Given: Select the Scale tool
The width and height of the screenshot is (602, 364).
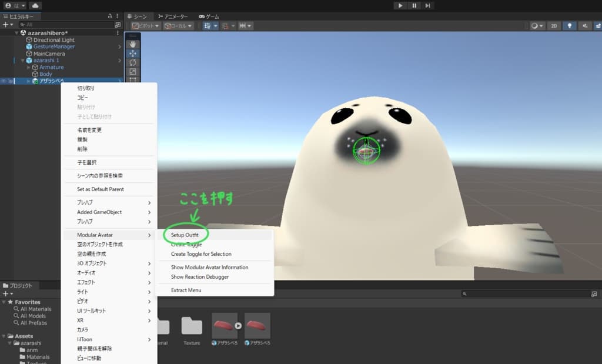Looking at the screenshot, I should tap(132, 71).
